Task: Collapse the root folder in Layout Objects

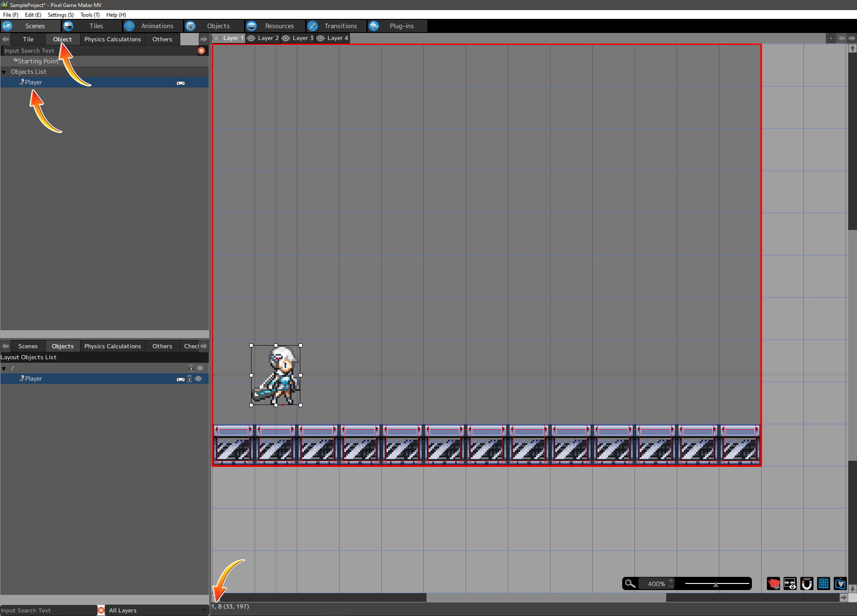Action: [4, 368]
